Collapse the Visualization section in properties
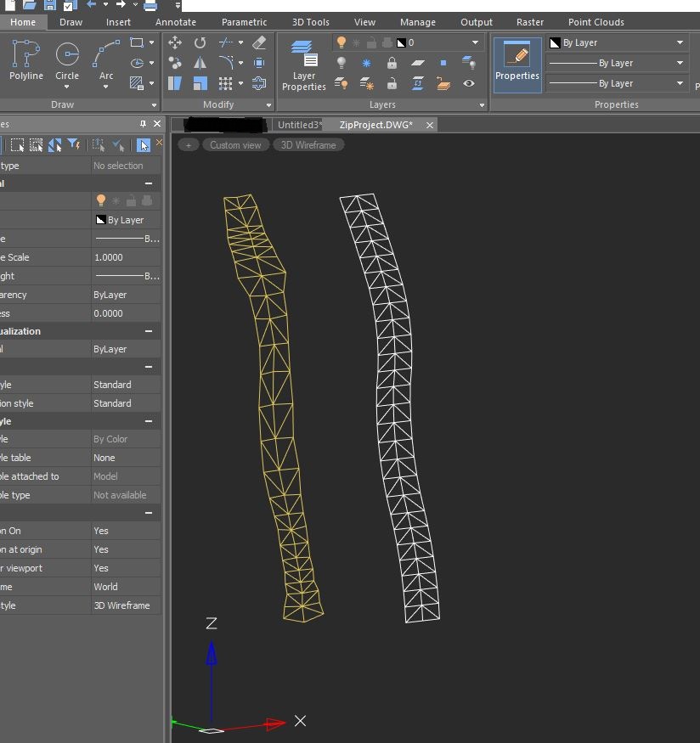Viewport: 700px width, 743px height. point(149,331)
